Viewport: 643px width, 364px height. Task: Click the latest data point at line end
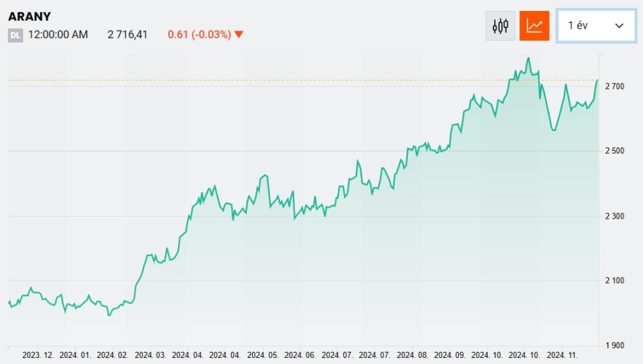click(x=597, y=80)
